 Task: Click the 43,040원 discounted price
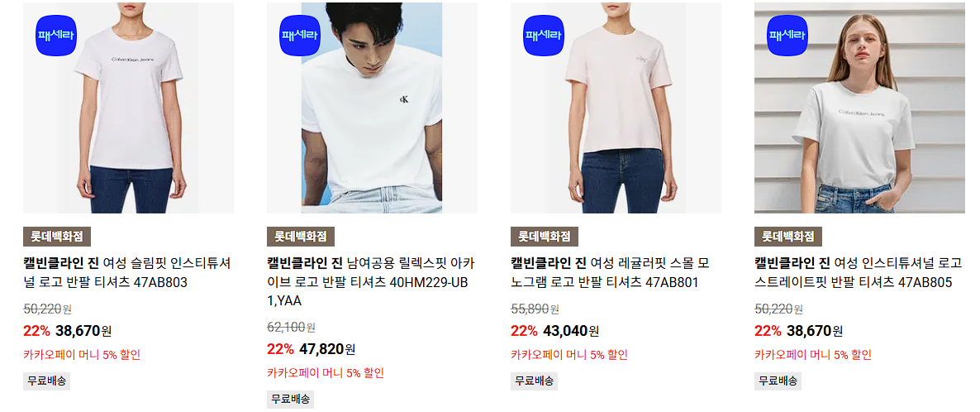tap(571, 331)
